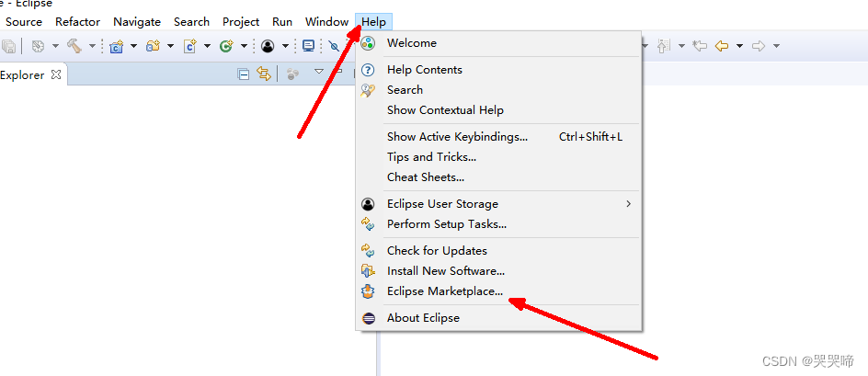Screen dimensions: 868x376
Task: Open dropdown next to hammer Build icon
Action: coord(93,46)
